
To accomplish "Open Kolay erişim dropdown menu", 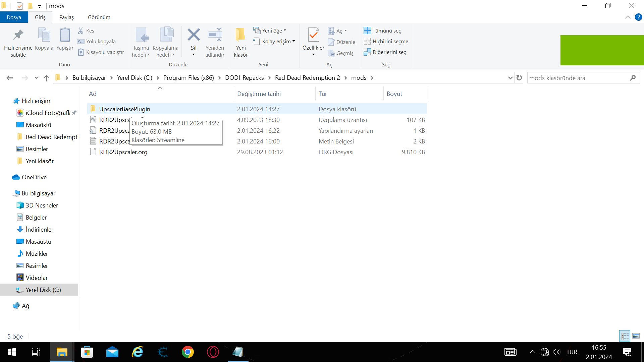I will [x=274, y=41].
